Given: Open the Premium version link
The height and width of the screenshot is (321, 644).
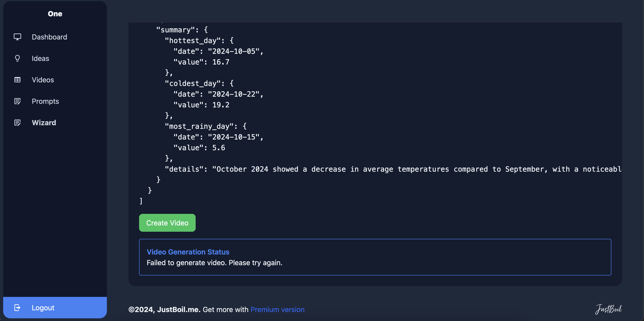Looking at the screenshot, I should (x=277, y=310).
